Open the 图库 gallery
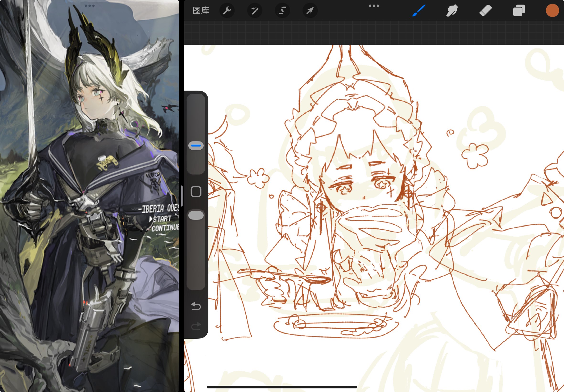The image size is (564, 392). pyautogui.click(x=201, y=11)
